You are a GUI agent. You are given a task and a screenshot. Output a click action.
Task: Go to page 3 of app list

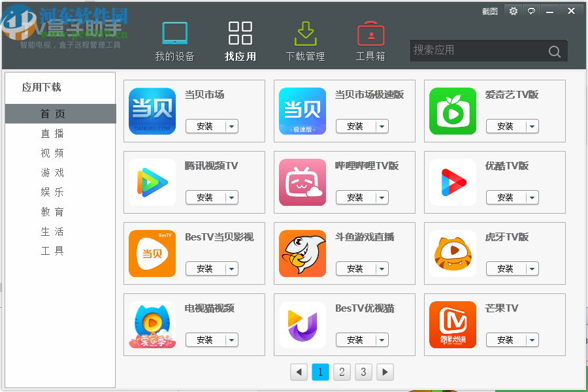point(363,372)
